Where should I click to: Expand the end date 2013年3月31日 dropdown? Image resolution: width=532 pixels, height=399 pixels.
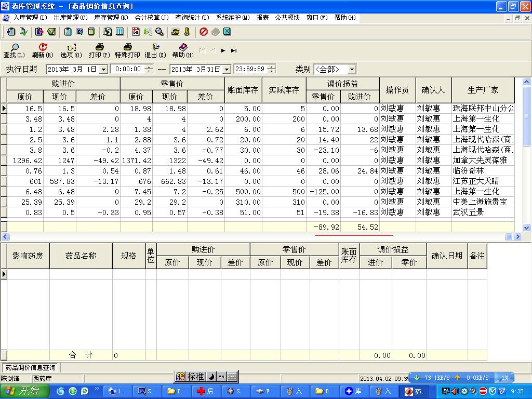pyautogui.click(x=227, y=70)
